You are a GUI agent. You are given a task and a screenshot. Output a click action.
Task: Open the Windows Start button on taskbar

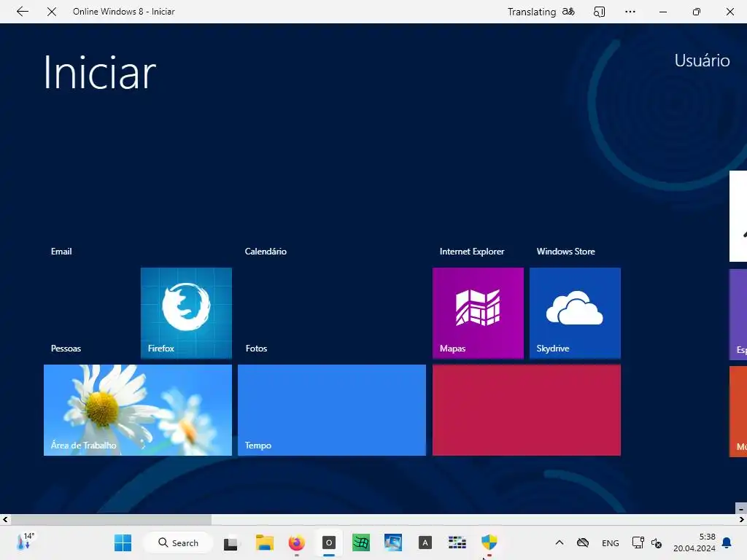123,542
